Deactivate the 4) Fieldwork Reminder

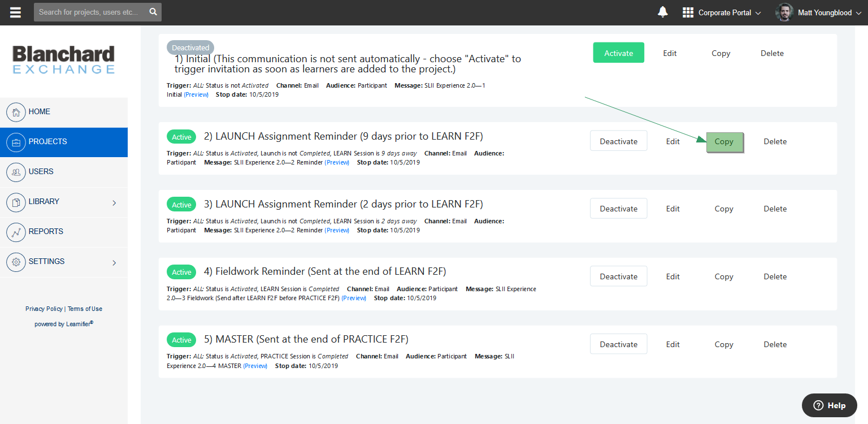(x=618, y=276)
